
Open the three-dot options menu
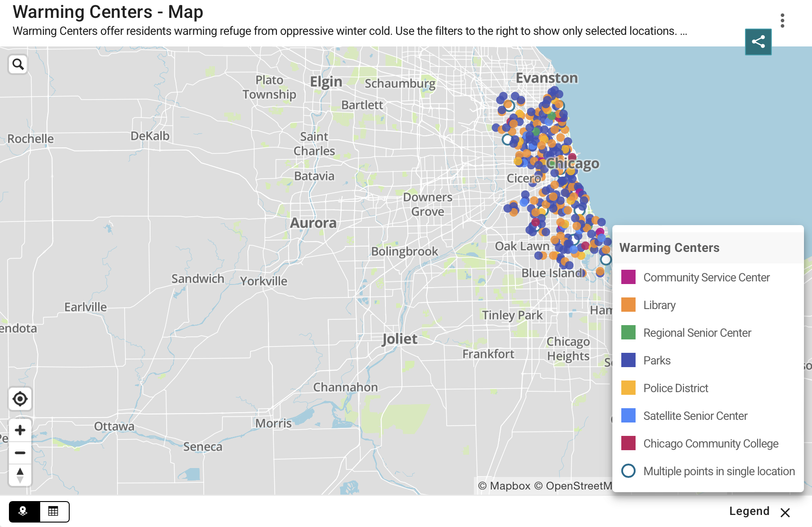coord(782,20)
